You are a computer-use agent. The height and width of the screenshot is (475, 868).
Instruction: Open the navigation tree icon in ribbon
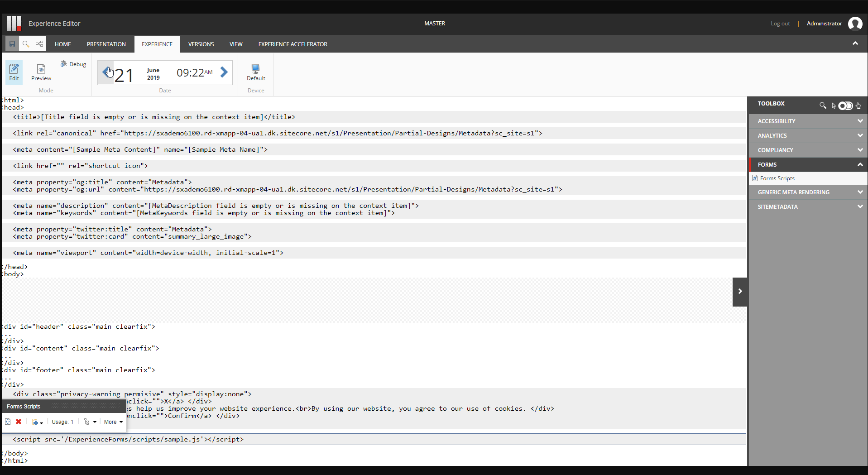[39, 44]
